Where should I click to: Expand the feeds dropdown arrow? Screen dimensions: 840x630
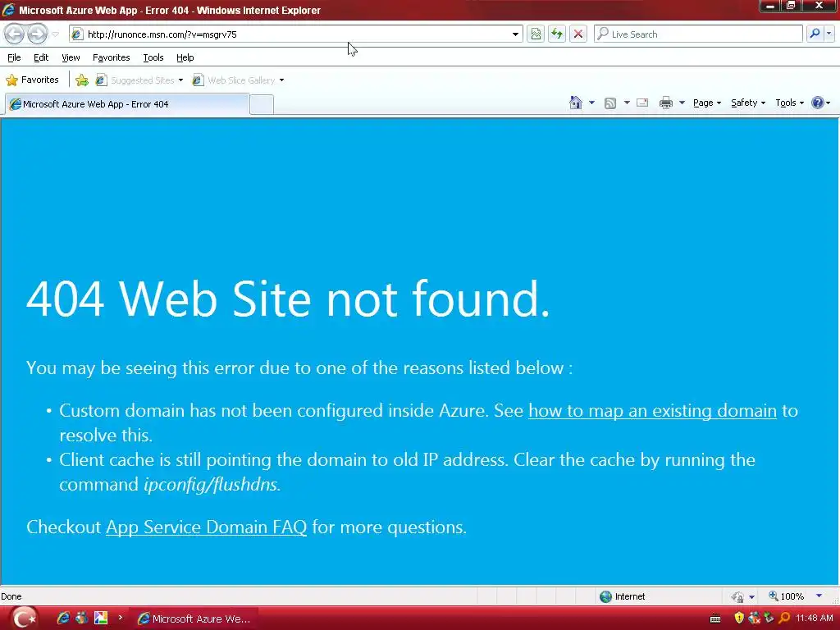pyautogui.click(x=627, y=103)
